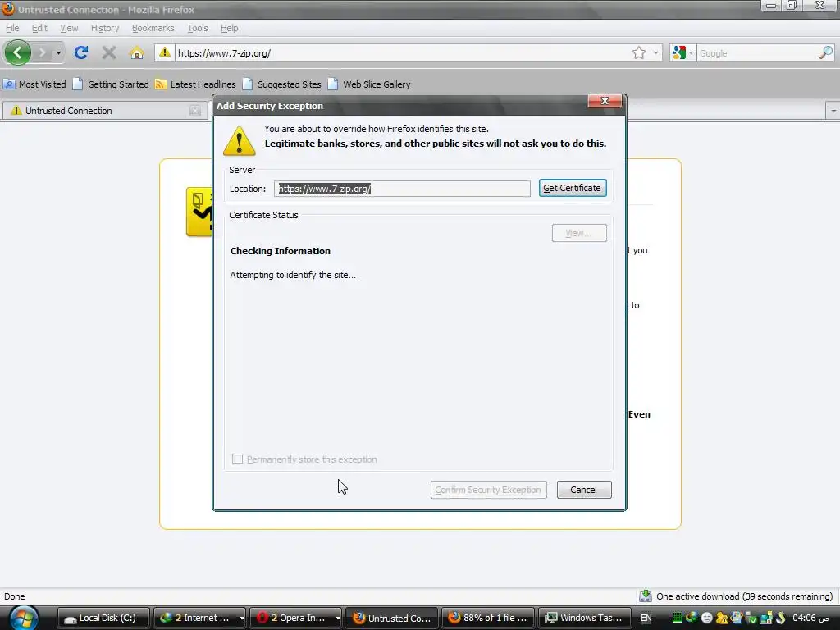Open the Suggested Sites bookmark
Viewport: 840px width, 630px height.
tap(282, 84)
